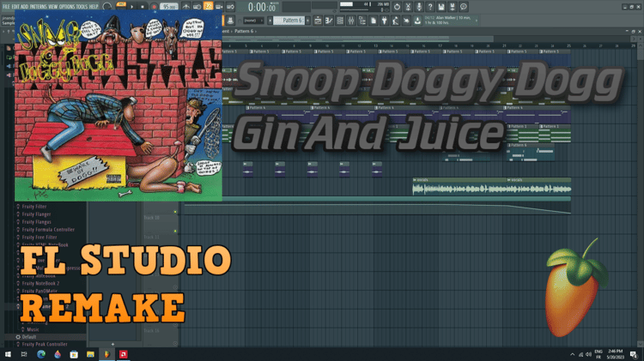The width and height of the screenshot is (644, 361).
Task: Click the tempo tapper person icon
Action: [396, 21]
